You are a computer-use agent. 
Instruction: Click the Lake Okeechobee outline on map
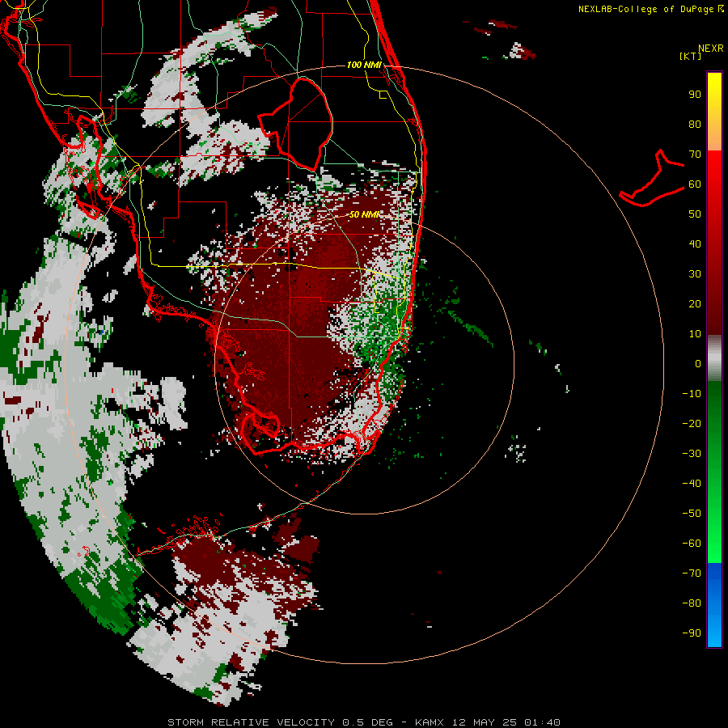[295, 124]
